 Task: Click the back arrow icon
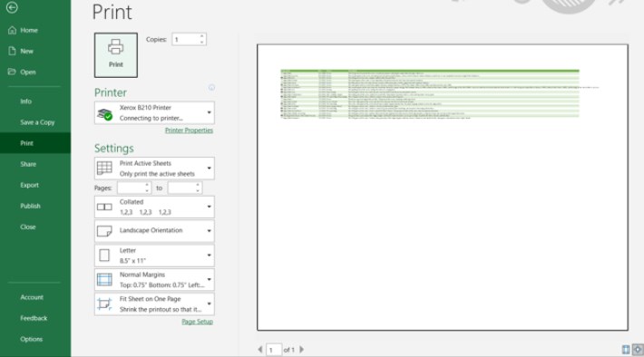(x=12, y=7)
